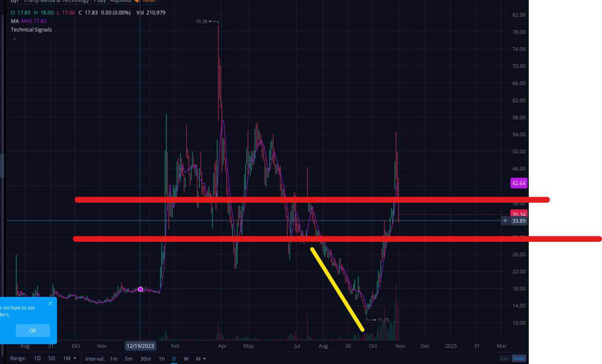Click the 10.00 label on the price axis
This screenshot has height=364, width=602.
[519, 323]
